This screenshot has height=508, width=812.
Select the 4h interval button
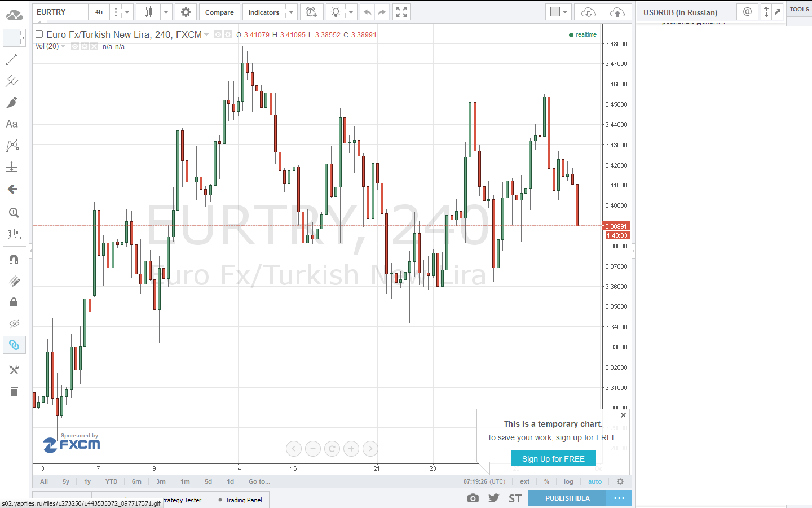click(x=99, y=12)
